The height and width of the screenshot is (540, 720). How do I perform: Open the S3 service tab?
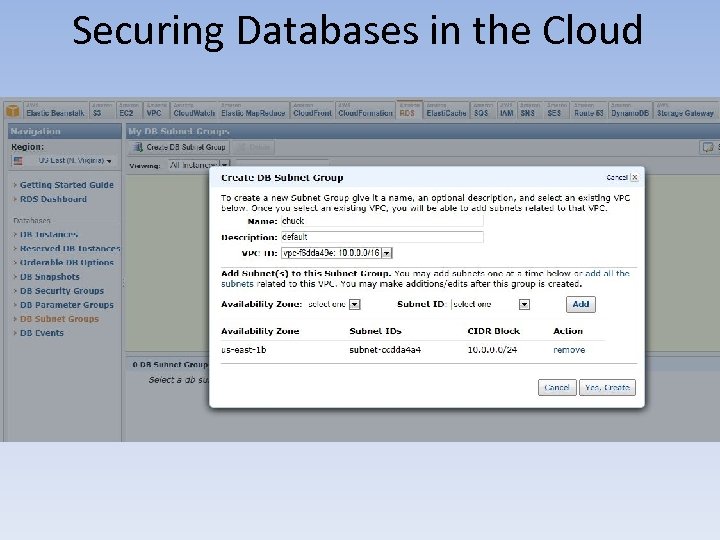[x=102, y=110]
